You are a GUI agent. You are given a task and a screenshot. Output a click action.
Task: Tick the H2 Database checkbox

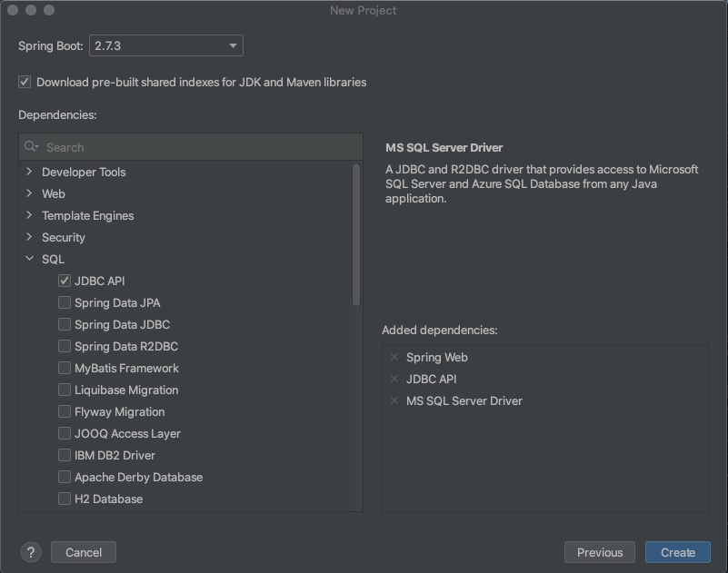pos(65,499)
